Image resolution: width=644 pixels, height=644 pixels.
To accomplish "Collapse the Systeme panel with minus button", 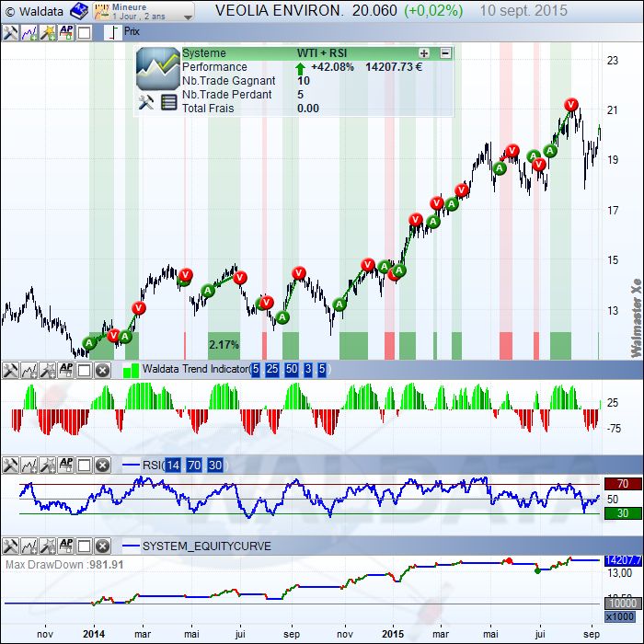I will (445, 53).
